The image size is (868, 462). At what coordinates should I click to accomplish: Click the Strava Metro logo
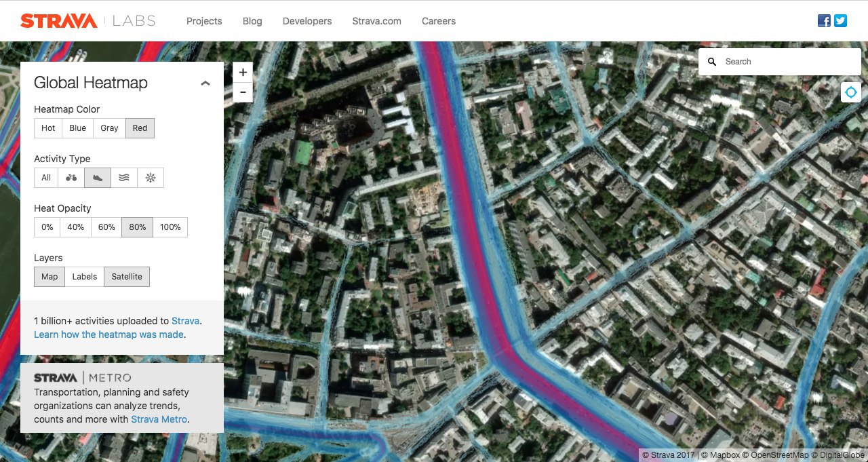coord(83,378)
